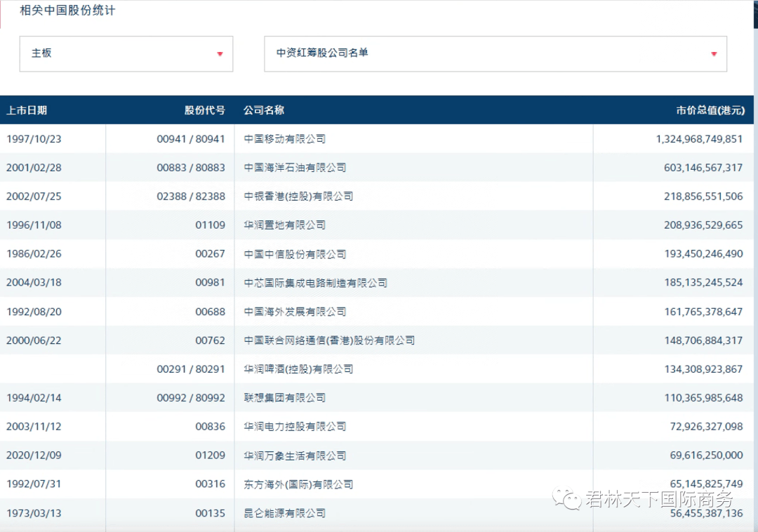This screenshot has width=758, height=532.
Task: Open 华润置地有限公司 company entry
Action: 285,225
